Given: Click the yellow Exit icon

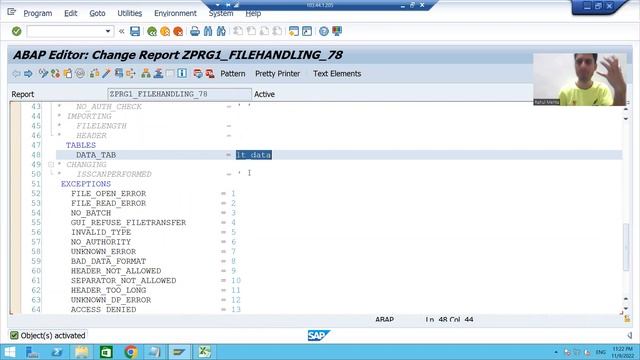Looking at the screenshot, I should (165, 31).
